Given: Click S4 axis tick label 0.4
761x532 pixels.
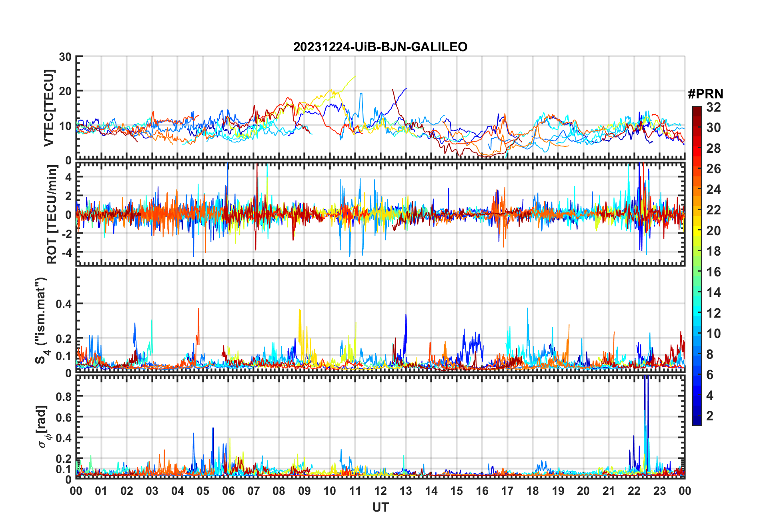Looking at the screenshot, I should click(x=64, y=304).
